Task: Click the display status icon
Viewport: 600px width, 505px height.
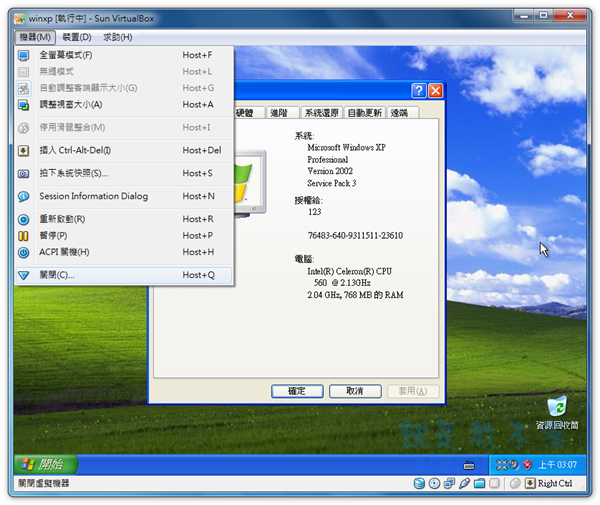Action: pos(494,484)
